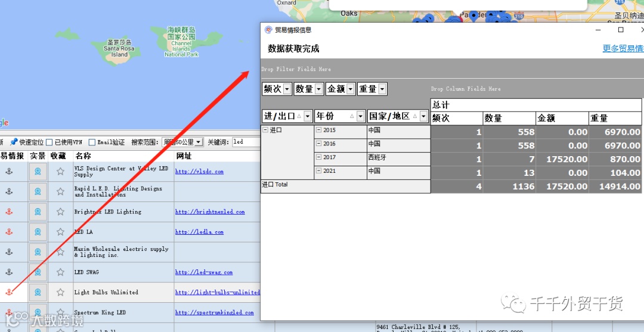Open the light-bulbs-unlimited website link
The image size is (644, 332).
(x=218, y=292)
